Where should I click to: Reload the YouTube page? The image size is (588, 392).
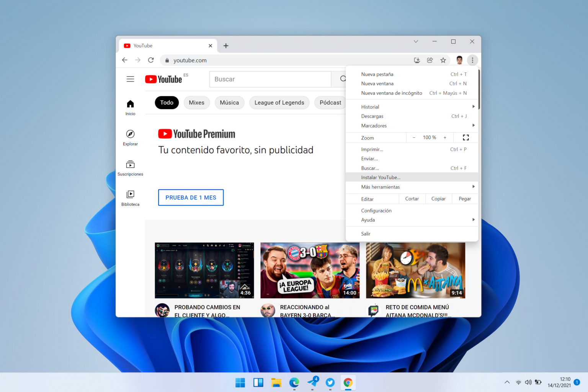coord(151,60)
